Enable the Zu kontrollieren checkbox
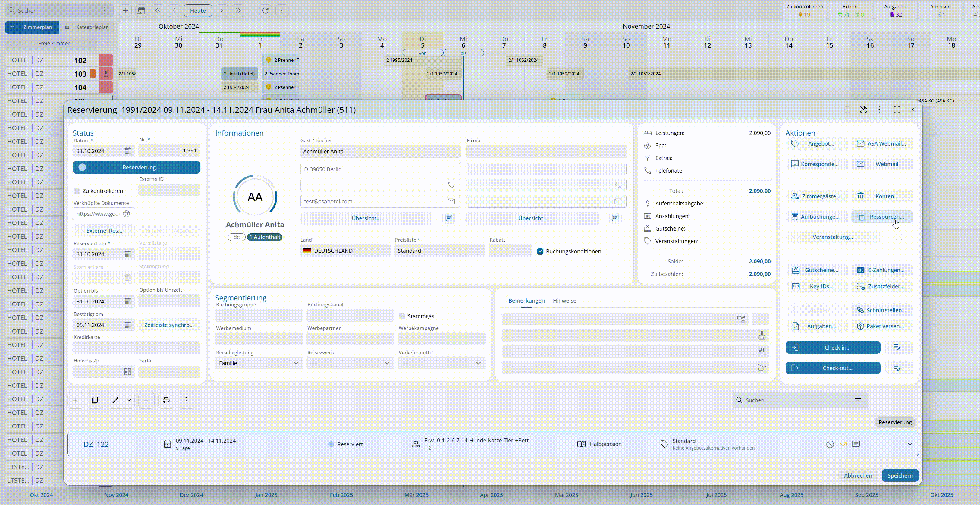Image resolution: width=980 pixels, height=505 pixels. (x=77, y=191)
